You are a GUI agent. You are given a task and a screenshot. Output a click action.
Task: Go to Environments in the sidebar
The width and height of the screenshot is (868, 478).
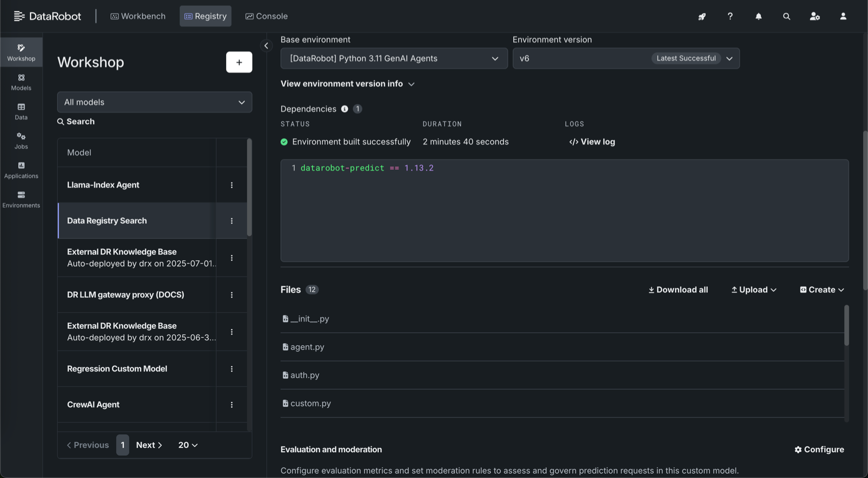point(21,199)
